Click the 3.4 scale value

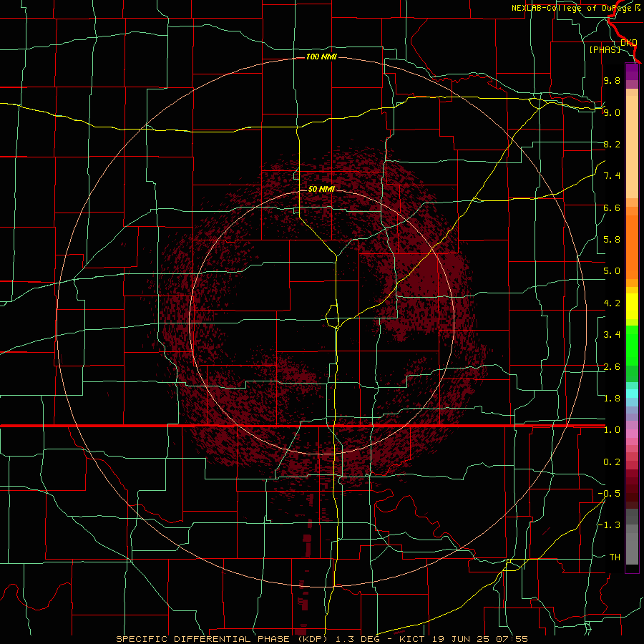coord(612,335)
